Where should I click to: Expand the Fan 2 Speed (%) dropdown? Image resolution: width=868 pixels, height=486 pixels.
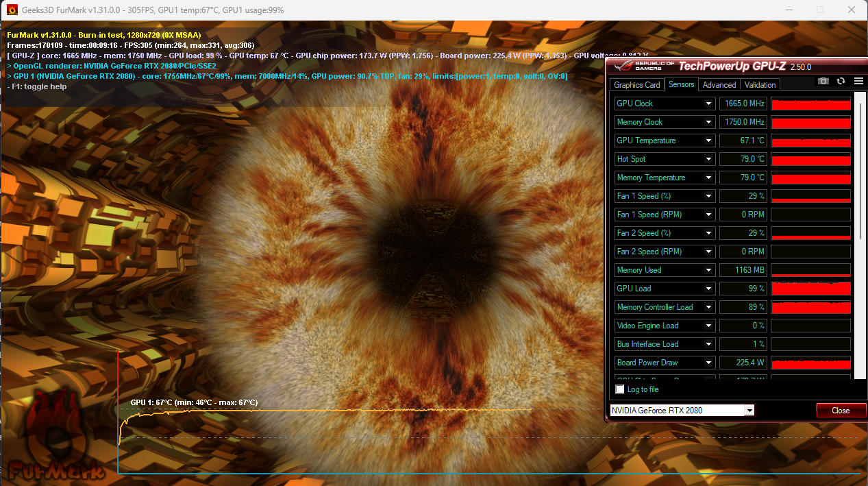(709, 233)
